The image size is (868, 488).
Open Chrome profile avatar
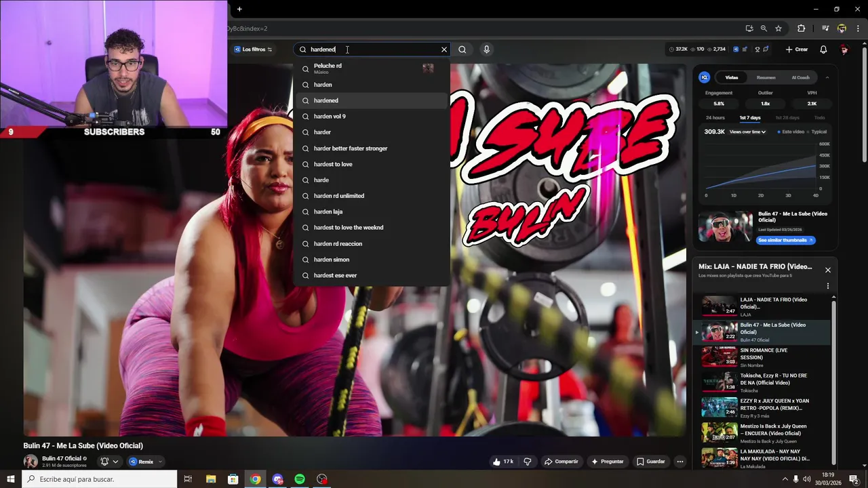coord(842,28)
